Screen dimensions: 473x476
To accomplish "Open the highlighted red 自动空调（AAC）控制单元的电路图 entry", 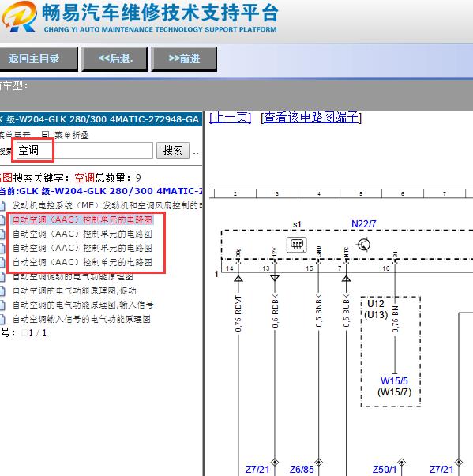I will coord(82,219).
